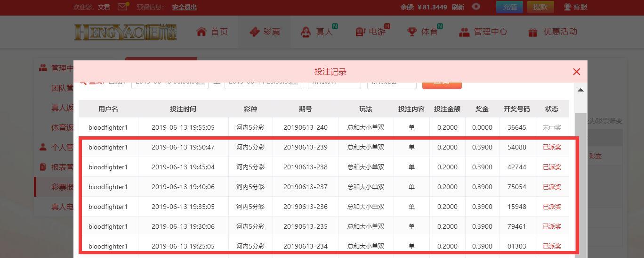Click issue number 20190613-237
This screenshot has width=644, height=258.
tap(306, 187)
